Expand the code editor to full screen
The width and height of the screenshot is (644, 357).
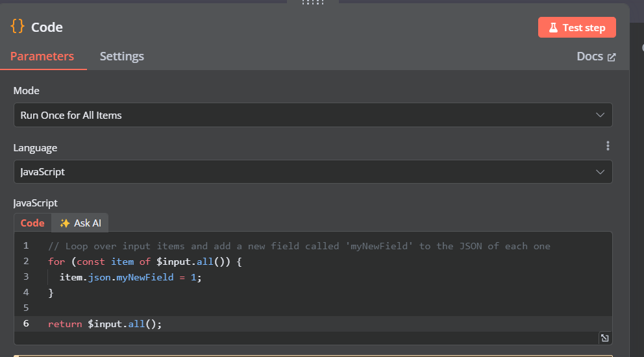[604, 338]
